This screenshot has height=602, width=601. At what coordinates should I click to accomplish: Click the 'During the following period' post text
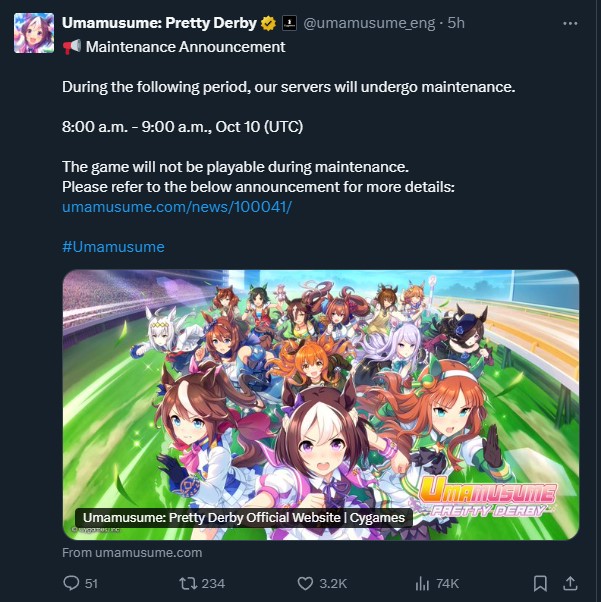[x=288, y=87]
